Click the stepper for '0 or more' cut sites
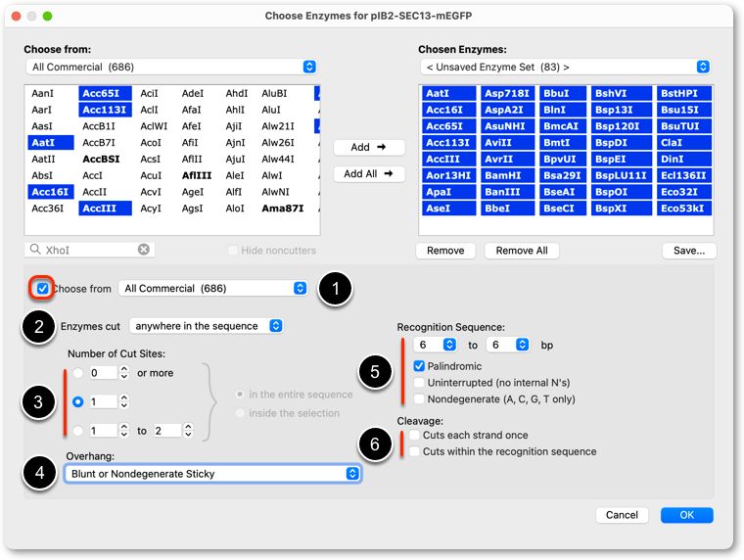The height and width of the screenshot is (560, 744). click(x=124, y=373)
